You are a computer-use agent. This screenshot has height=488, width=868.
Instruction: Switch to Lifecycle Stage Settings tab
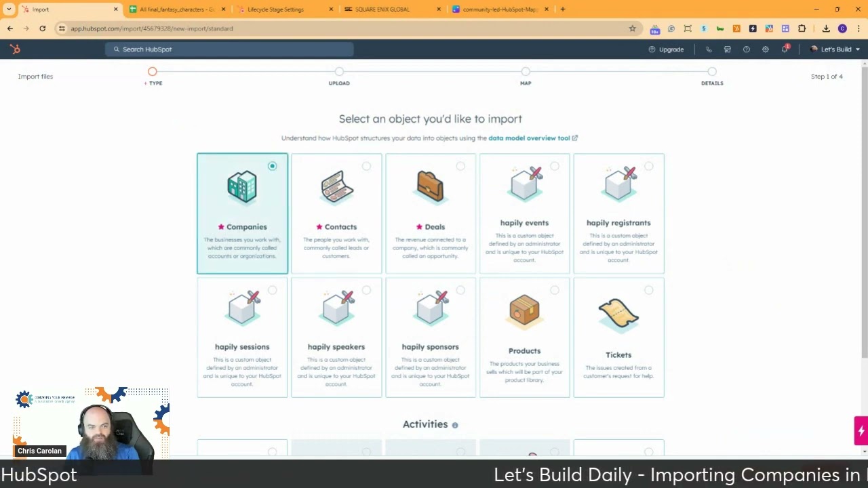(285, 9)
